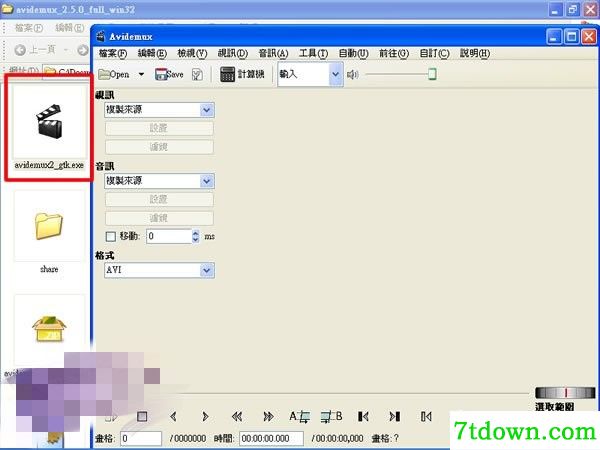Jump to previous keyframe
Viewport: 600px width, 450px height.
click(237, 416)
